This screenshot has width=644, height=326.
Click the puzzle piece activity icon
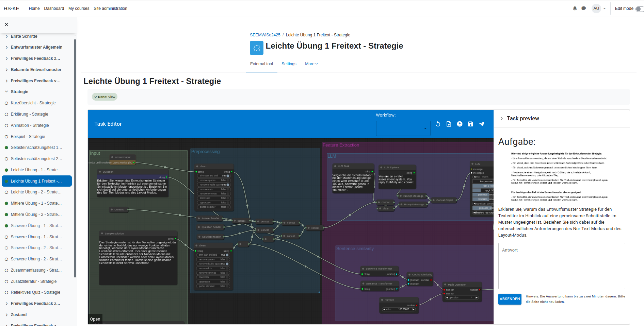(x=257, y=48)
